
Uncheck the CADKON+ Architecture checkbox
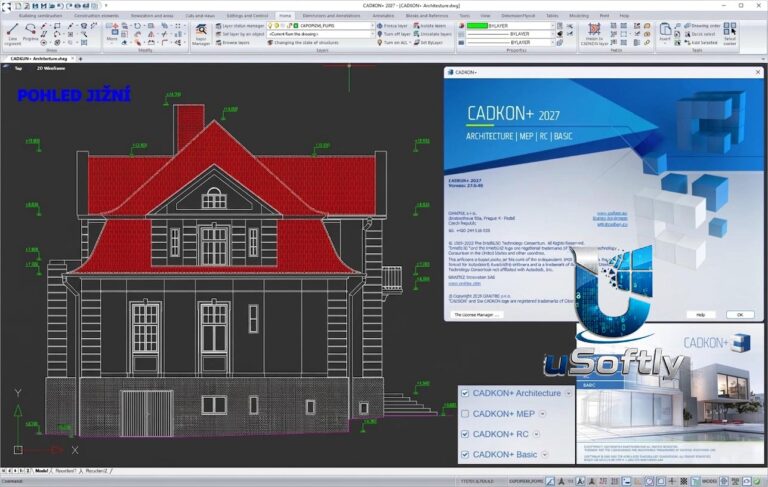(x=465, y=393)
